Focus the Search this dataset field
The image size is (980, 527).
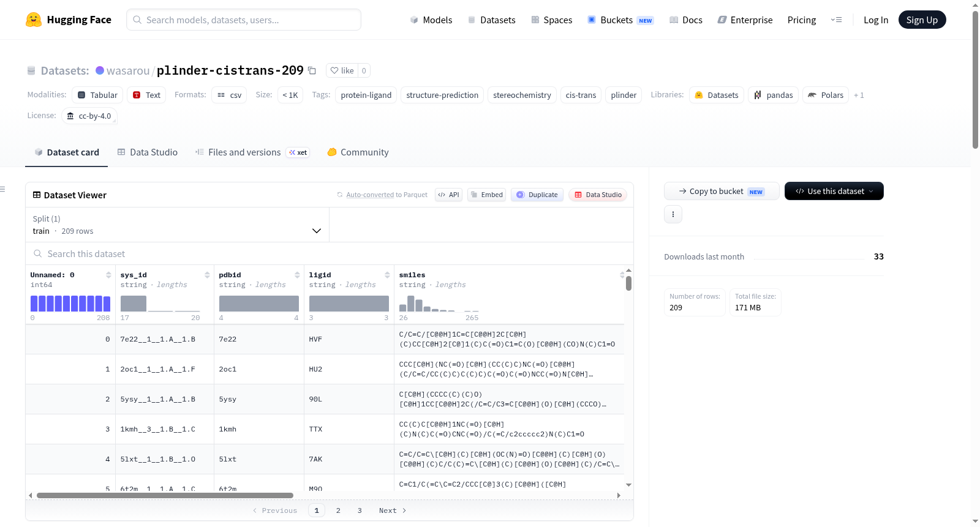[330, 253]
